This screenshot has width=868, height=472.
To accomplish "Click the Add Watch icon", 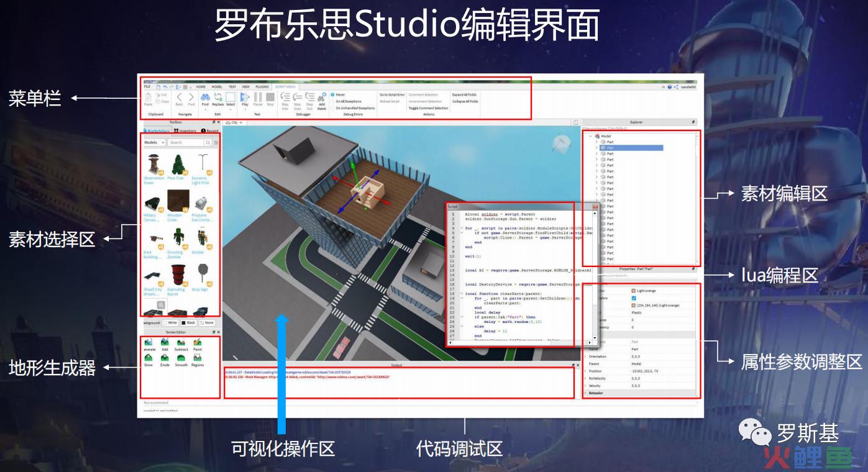I will click(321, 98).
